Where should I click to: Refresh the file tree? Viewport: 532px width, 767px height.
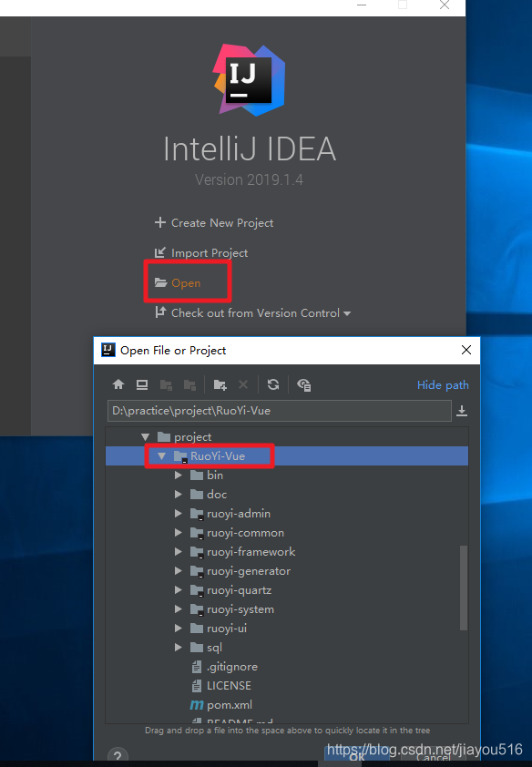(273, 385)
